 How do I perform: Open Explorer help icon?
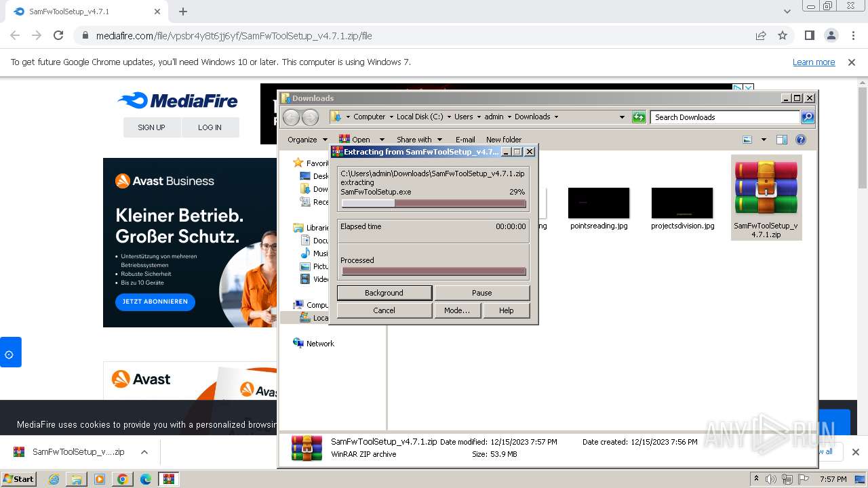pyautogui.click(x=801, y=140)
